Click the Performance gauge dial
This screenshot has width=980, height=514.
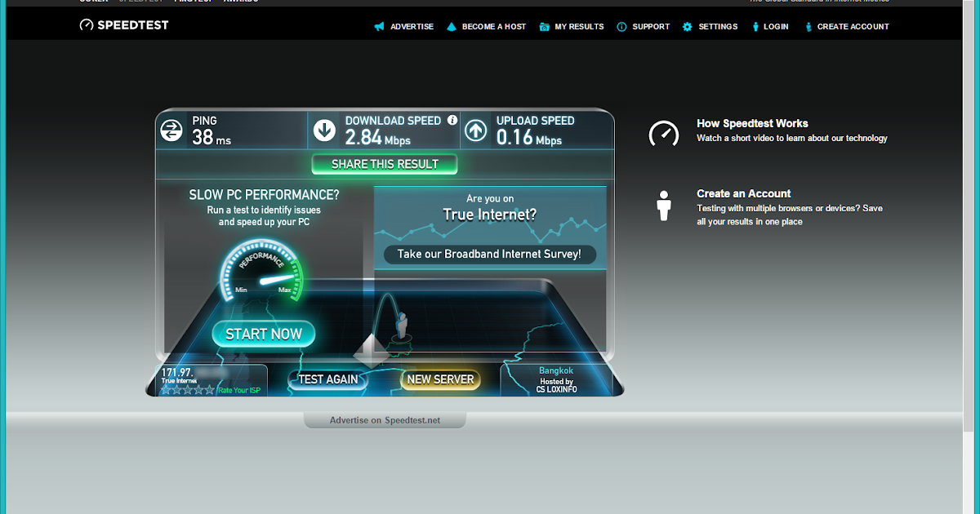pyautogui.click(x=260, y=273)
